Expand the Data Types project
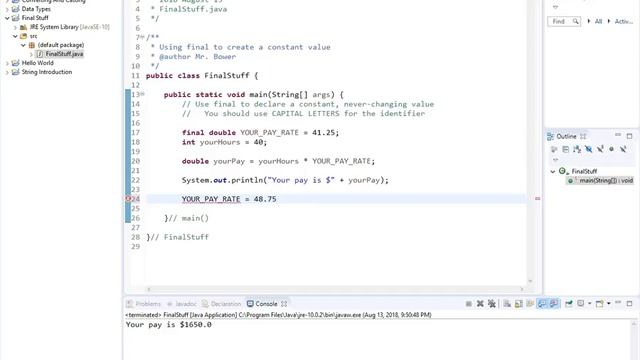The image size is (640, 360). coord(7,9)
